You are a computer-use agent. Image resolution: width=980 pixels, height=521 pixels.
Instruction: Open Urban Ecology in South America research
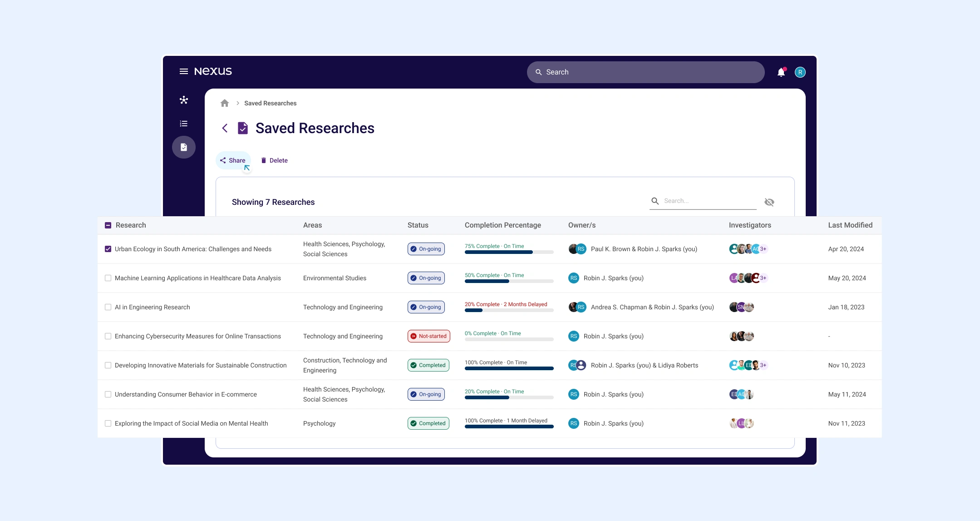[193, 249]
